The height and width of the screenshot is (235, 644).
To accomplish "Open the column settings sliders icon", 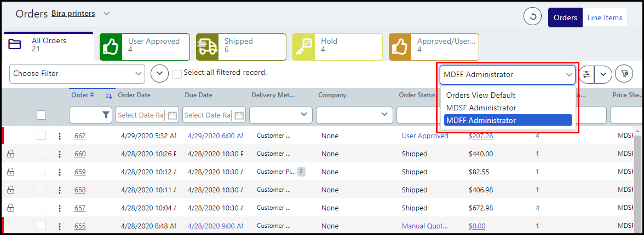I will pos(586,74).
